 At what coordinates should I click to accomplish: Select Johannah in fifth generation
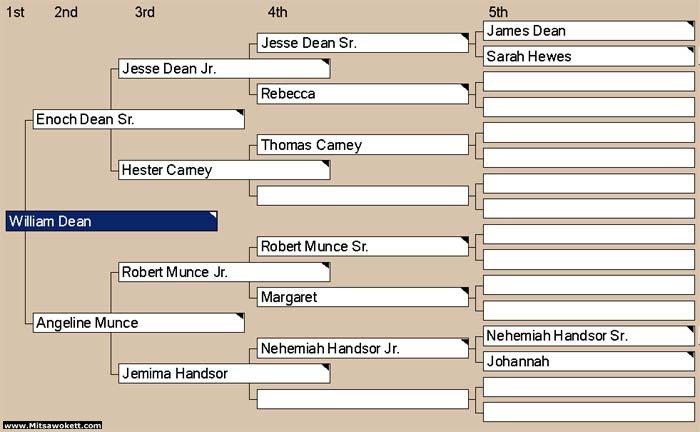(589, 361)
